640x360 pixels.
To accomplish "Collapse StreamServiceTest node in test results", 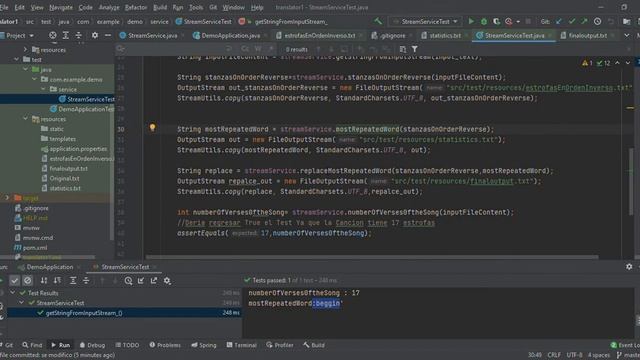I will [x=22, y=303].
